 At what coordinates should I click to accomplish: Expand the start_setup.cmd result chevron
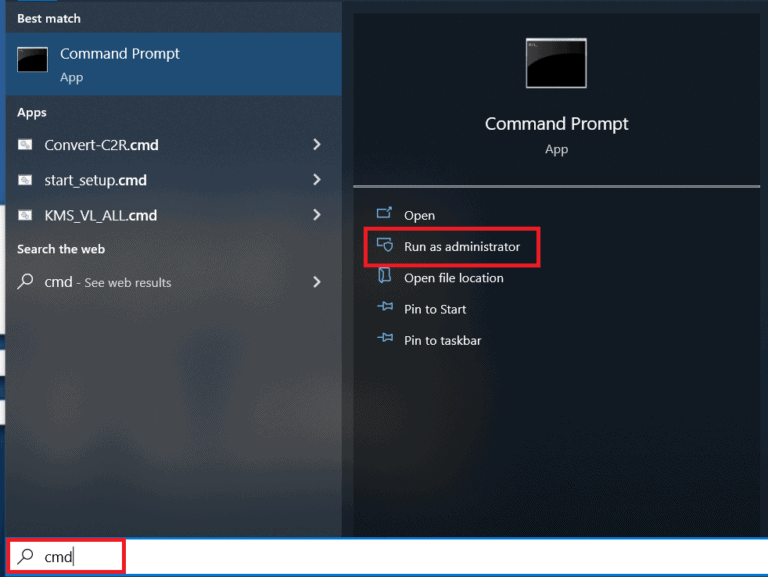[317, 180]
